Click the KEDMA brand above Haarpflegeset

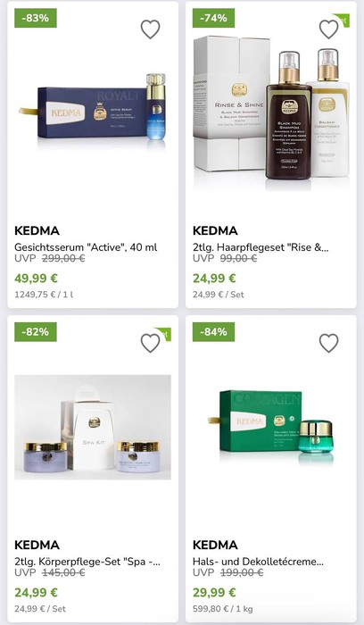(x=215, y=230)
